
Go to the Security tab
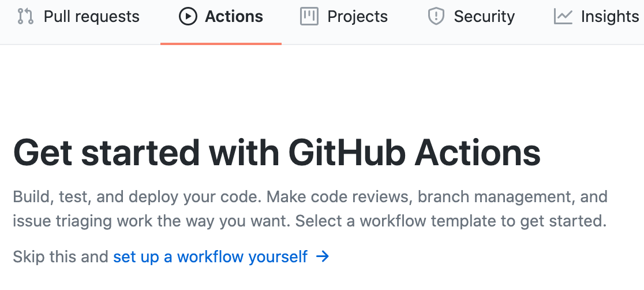pos(484,17)
